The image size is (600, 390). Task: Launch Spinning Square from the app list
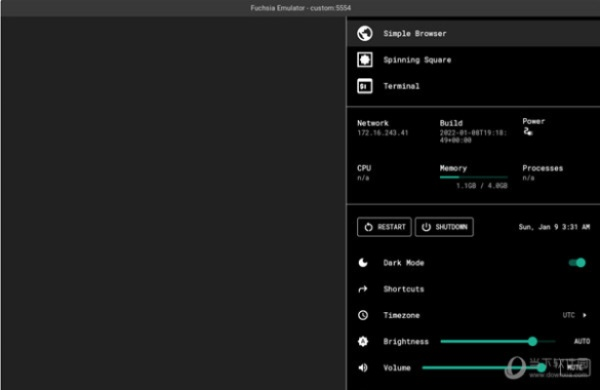(473, 60)
